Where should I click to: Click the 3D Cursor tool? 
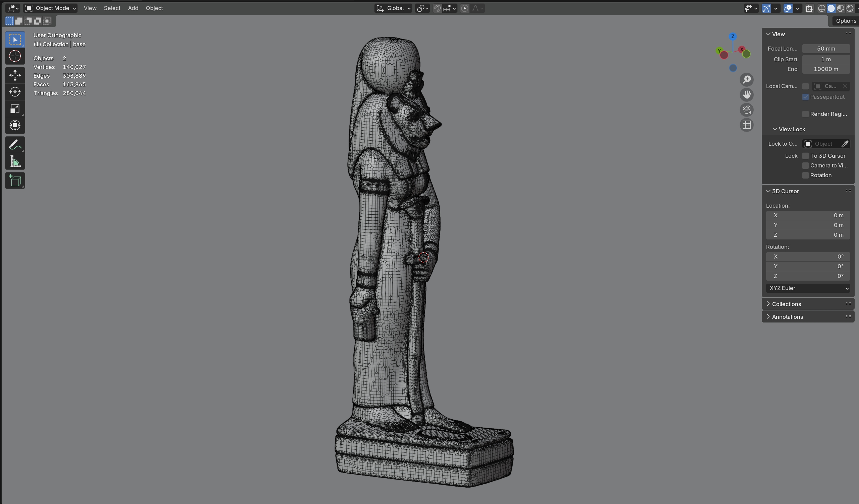click(x=15, y=56)
